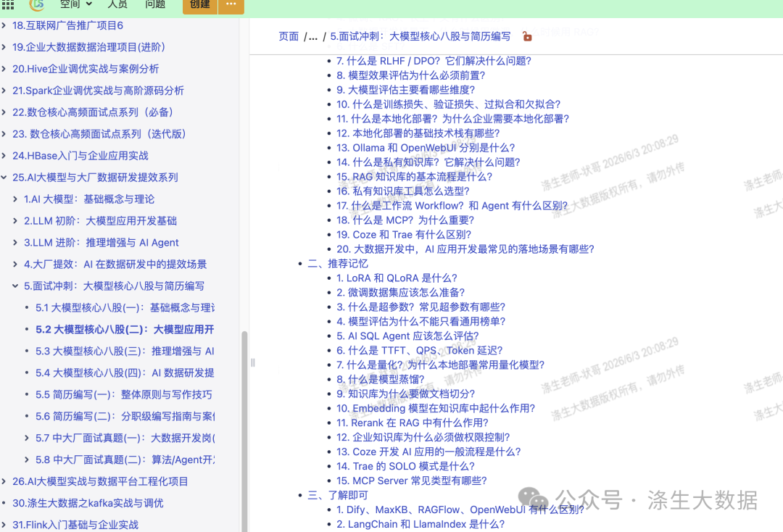Collapse 5.面试冲刺 tree node chevron
This screenshot has width=783, height=532.
pos(15,286)
